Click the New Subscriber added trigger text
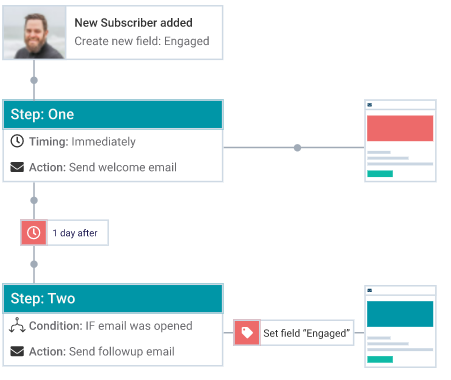The width and height of the screenshot is (451, 380). coord(133,23)
